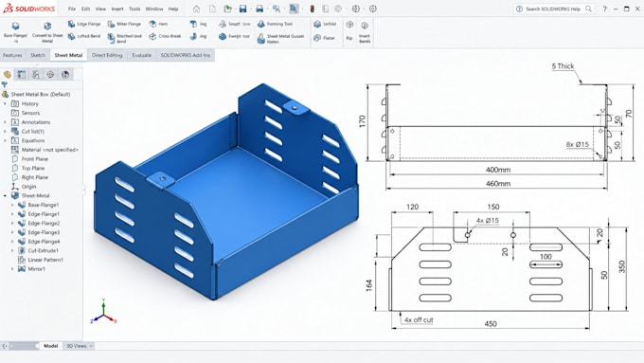Click the Home icon in top toolbar
Viewport: 644px width, 363px height.
[196, 9]
